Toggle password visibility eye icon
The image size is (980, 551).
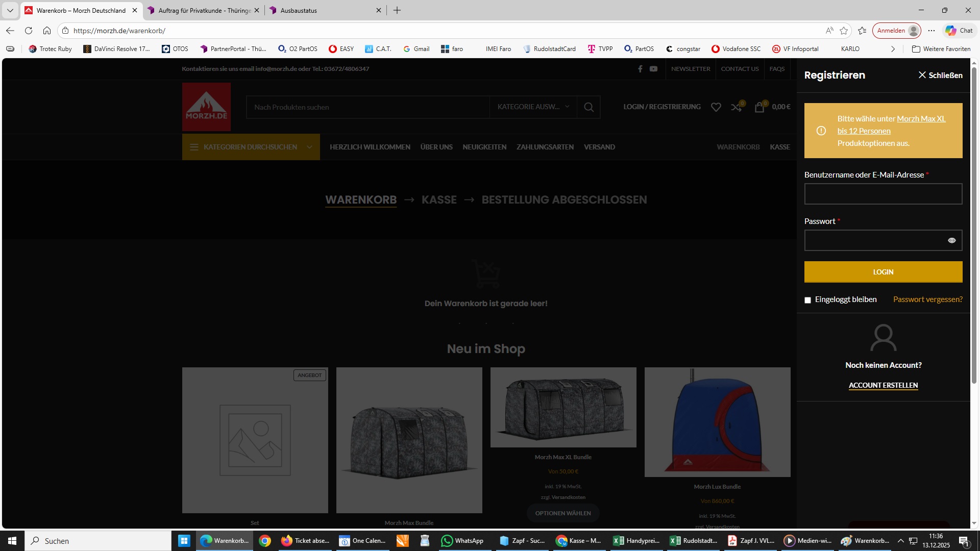tap(951, 240)
